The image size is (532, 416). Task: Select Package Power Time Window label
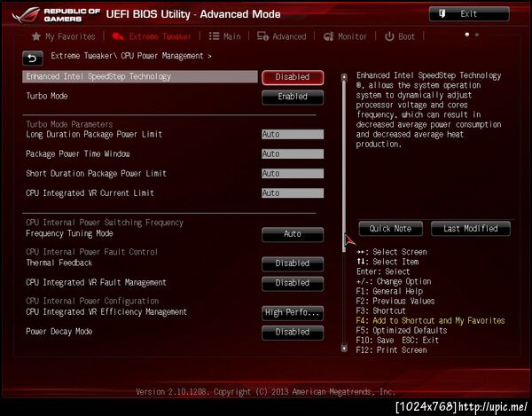tap(78, 154)
